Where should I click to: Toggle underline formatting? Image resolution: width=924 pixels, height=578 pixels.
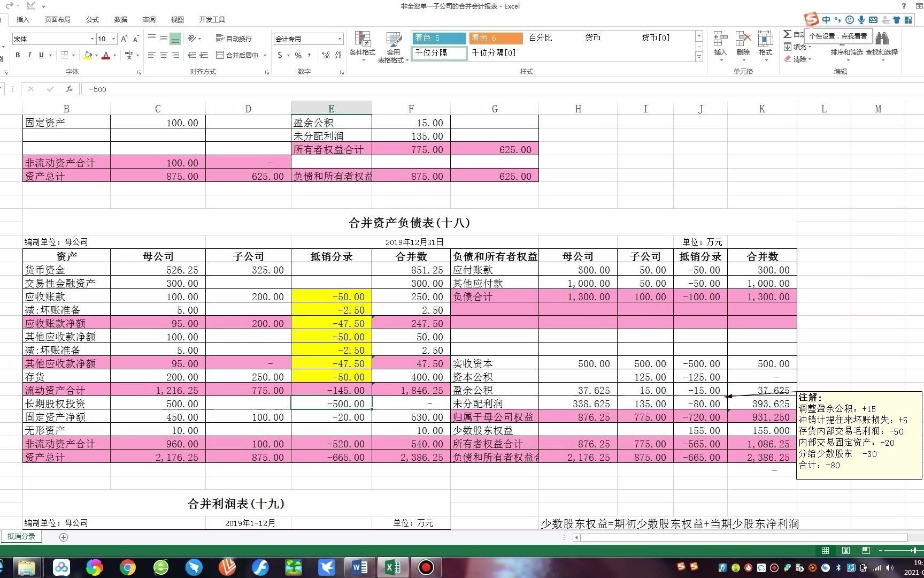(41, 55)
